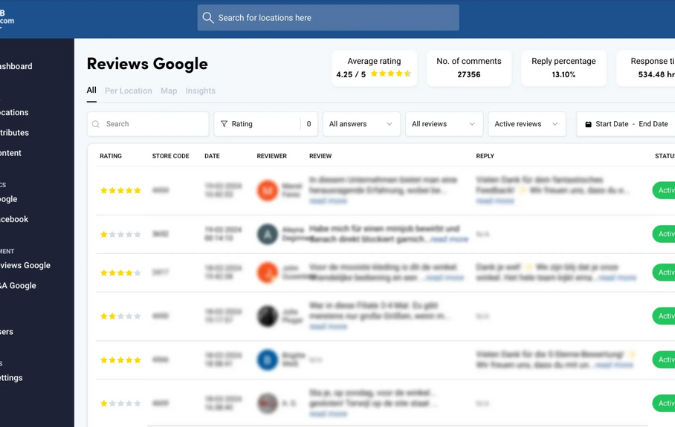Viewport: 675px width, 427px height.
Task: Click the Average rating card
Action: coord(374,68)
